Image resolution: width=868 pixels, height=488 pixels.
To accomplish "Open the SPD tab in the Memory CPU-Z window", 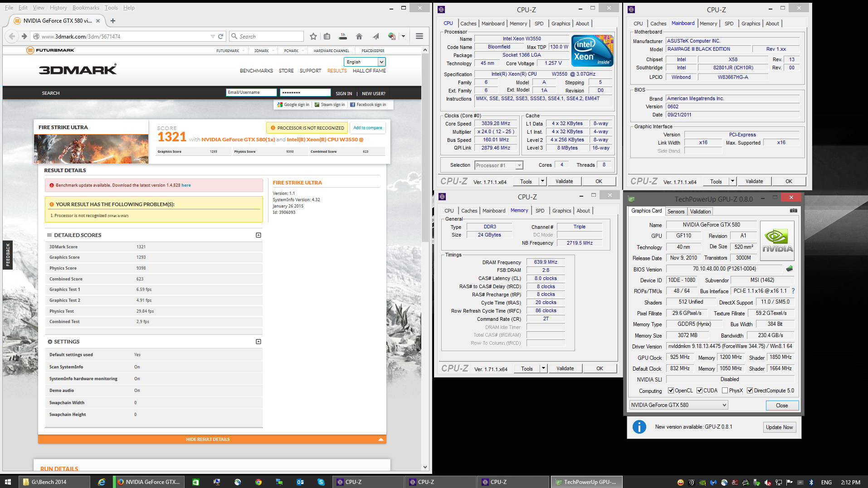I will [x=540, y=211].
